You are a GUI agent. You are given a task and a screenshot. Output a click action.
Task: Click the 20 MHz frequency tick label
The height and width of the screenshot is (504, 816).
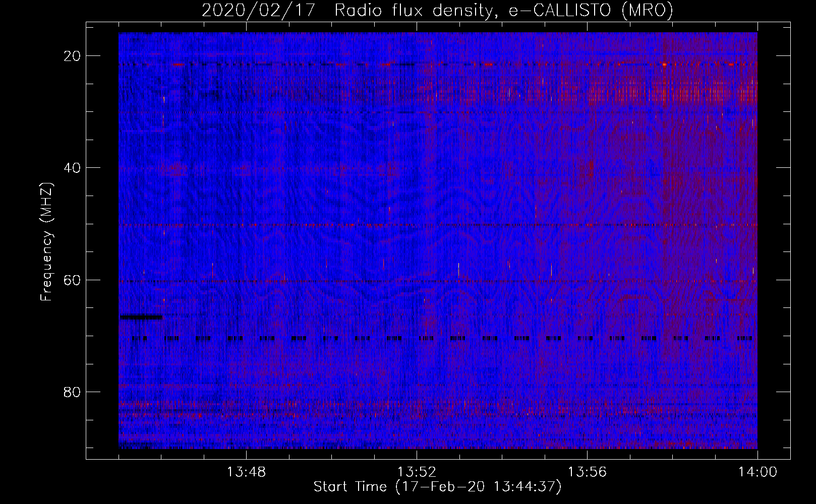73,56
